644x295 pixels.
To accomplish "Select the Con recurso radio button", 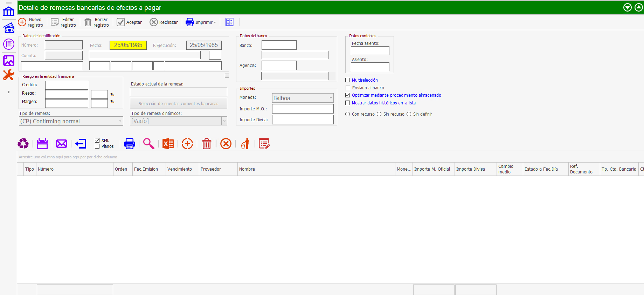I will click(348, 114).
